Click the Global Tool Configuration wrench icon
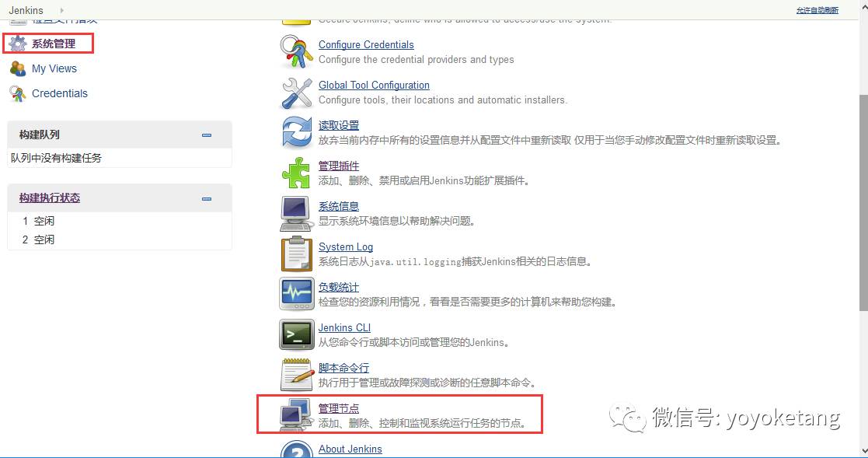 297,93
